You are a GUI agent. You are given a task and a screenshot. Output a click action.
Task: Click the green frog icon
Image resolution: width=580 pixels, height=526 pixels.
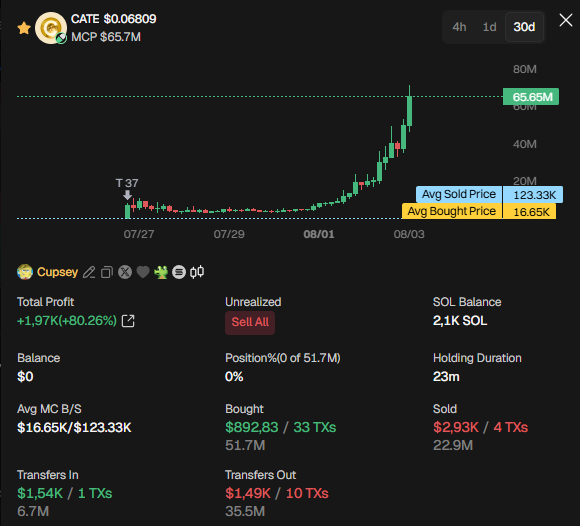(161, 272)
